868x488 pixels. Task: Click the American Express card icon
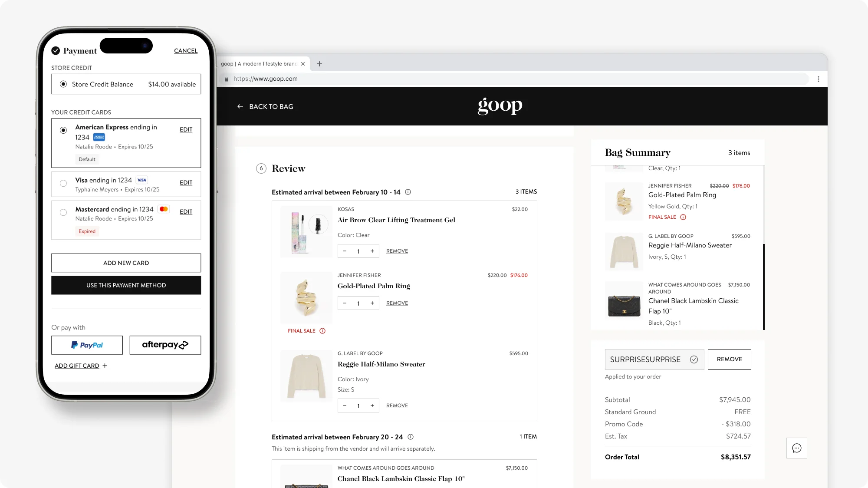(x=99, y=137)
